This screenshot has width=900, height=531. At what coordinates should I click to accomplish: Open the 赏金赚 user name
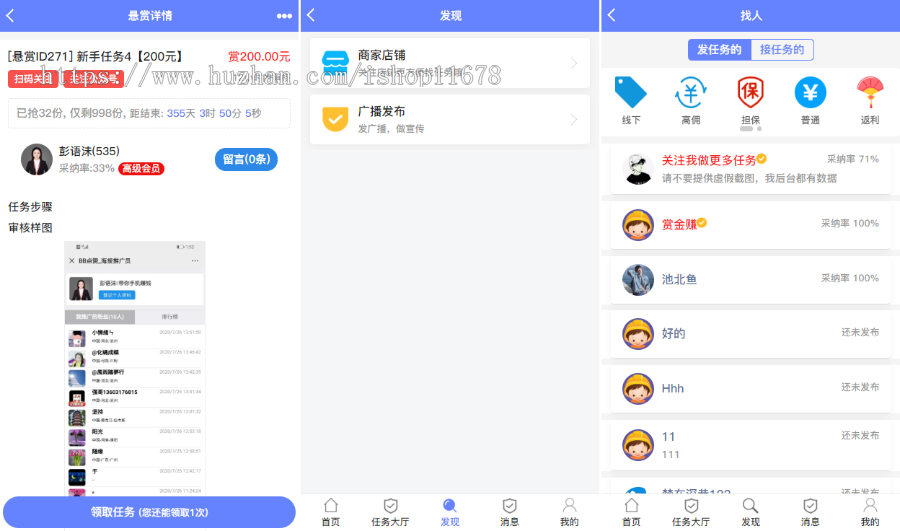point(679,224)
